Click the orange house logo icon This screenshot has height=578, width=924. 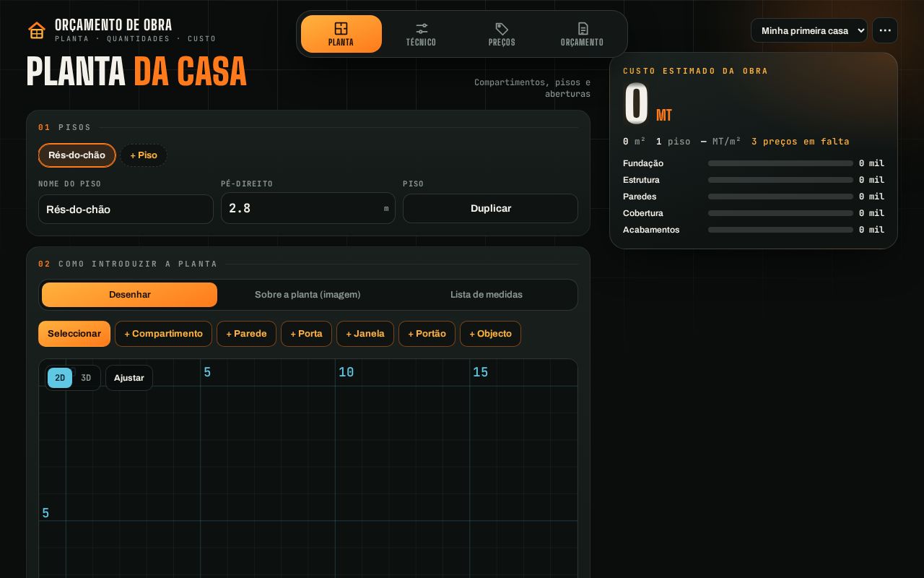[x=37, y=30]
